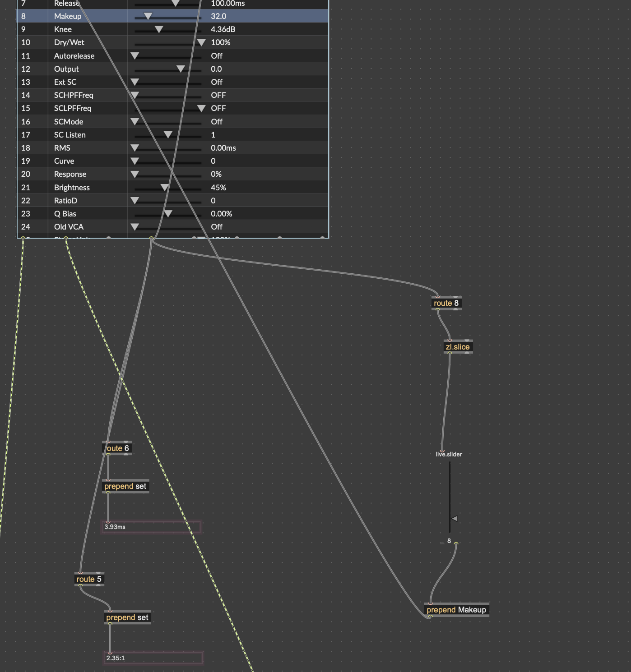Select the route 6 object
Viewport: 631px width, 672px height.
pos(117,448)
